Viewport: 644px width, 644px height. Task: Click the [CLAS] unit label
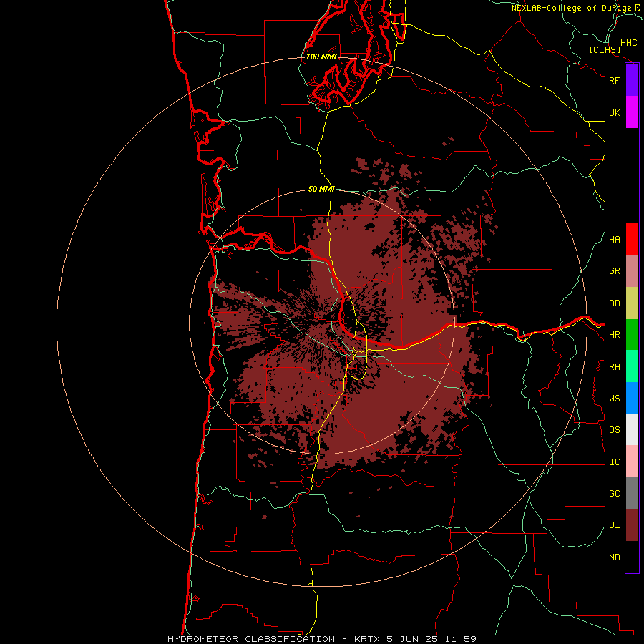[x=605, y=50]
